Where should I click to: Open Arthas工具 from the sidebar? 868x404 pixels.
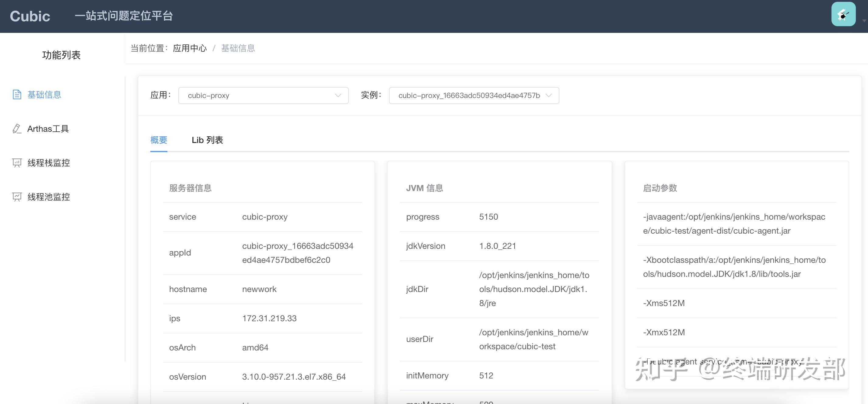48,129
